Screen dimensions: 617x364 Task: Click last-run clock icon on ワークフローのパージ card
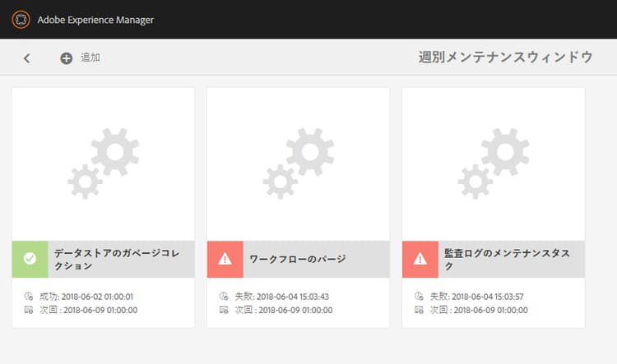click(224, 297)
